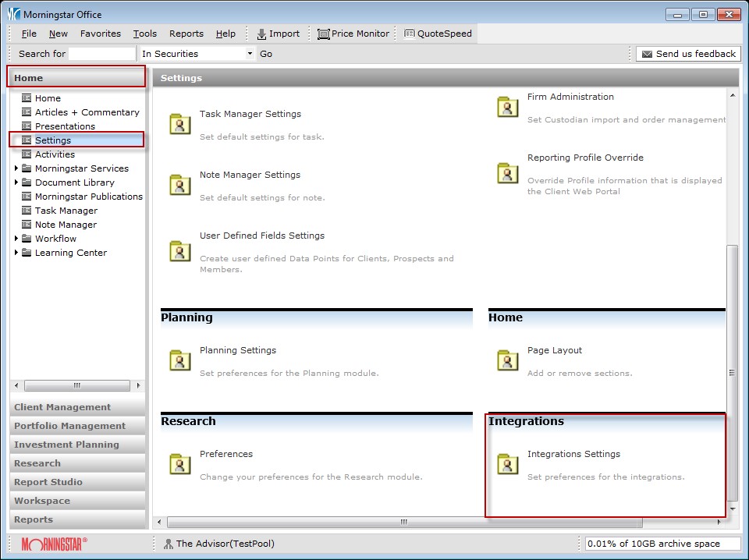
Task: Expand the Morningstar Services tree node
Action: [16, 168]
